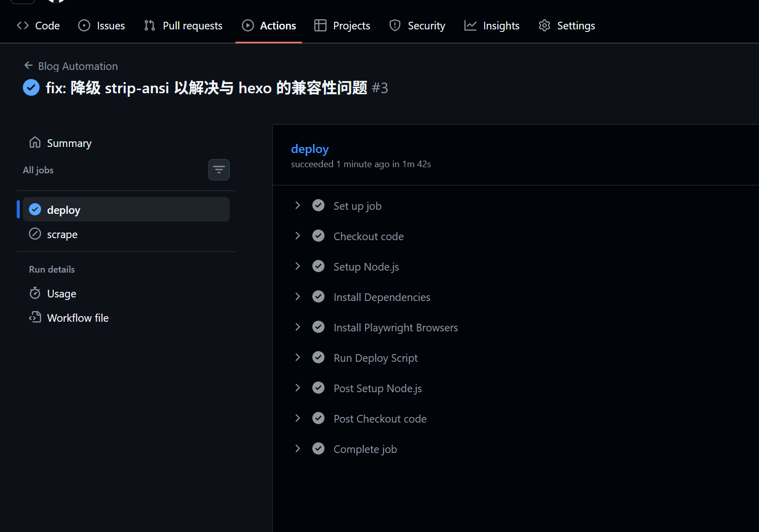Click the skipped status icon beside scrape
Screen dimensions: 759x532
click(35, 234)
